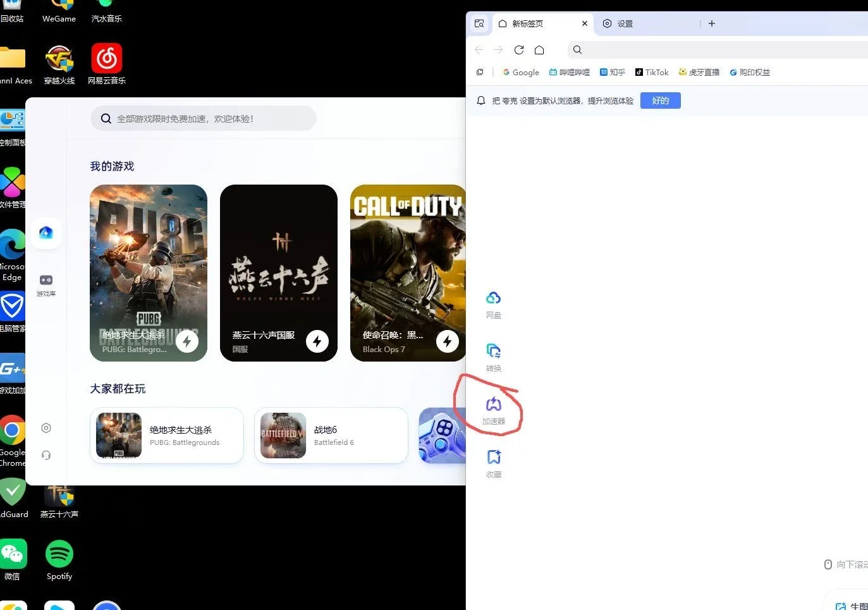
Task: Open the 收藏 favorites icon in browser sidebar
Action: [x=494, y=457]
